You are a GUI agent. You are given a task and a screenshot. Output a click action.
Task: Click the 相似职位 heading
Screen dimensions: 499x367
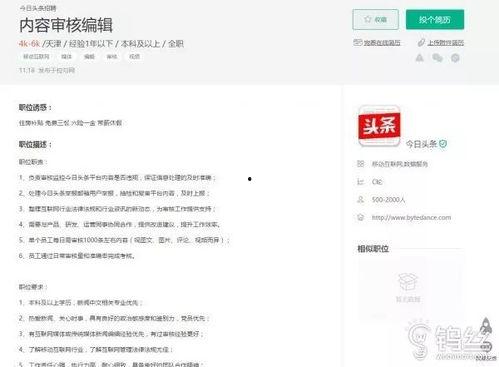coord(373,249)
